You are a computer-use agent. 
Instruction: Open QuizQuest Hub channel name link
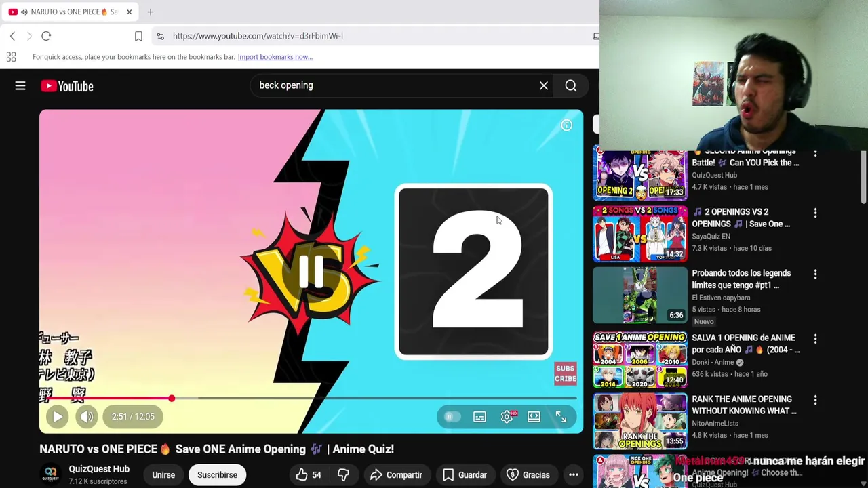pos(99,469)
